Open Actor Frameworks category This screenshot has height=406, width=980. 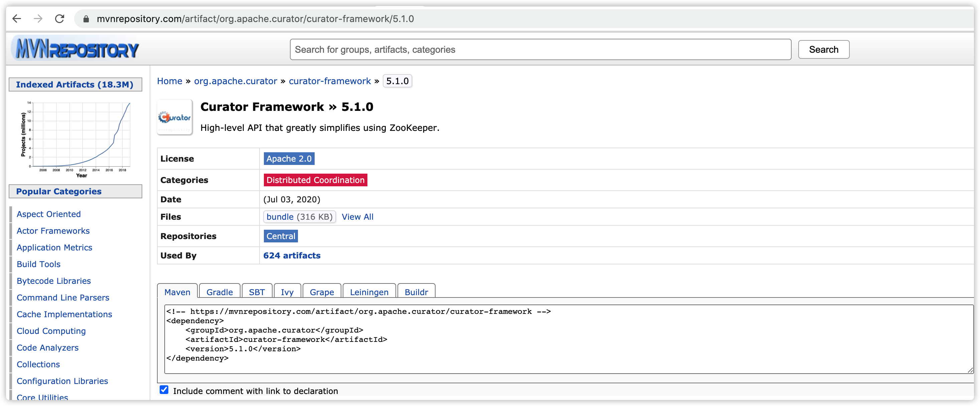click(x=53, y=231)
